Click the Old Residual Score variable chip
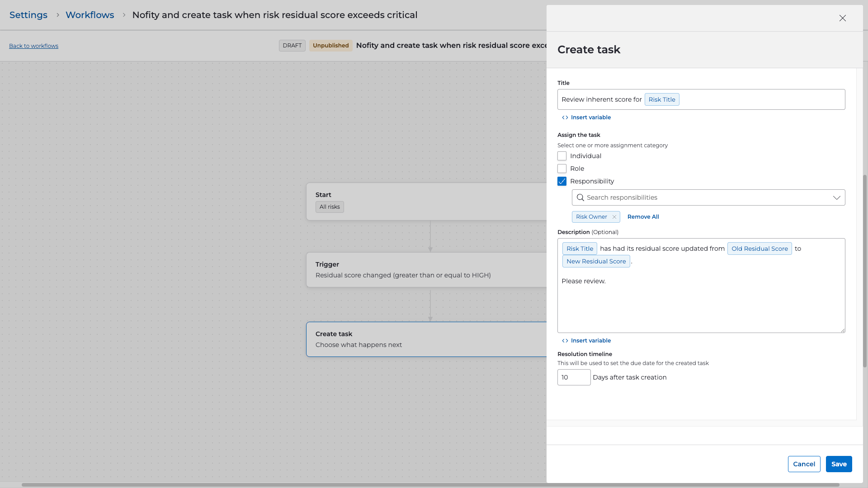The height and width of the screenshot is (488, 868). 759,249
